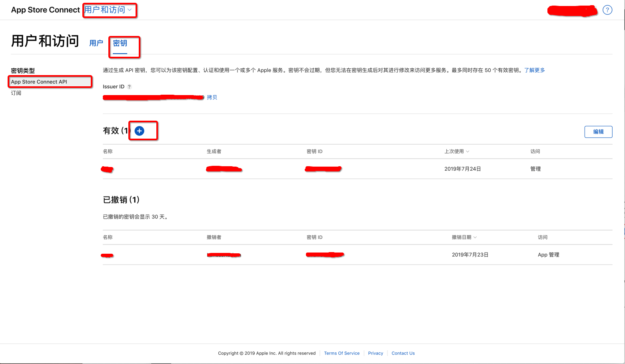
Task: Click the 编辑 button
Action: (x=598, y=132)
